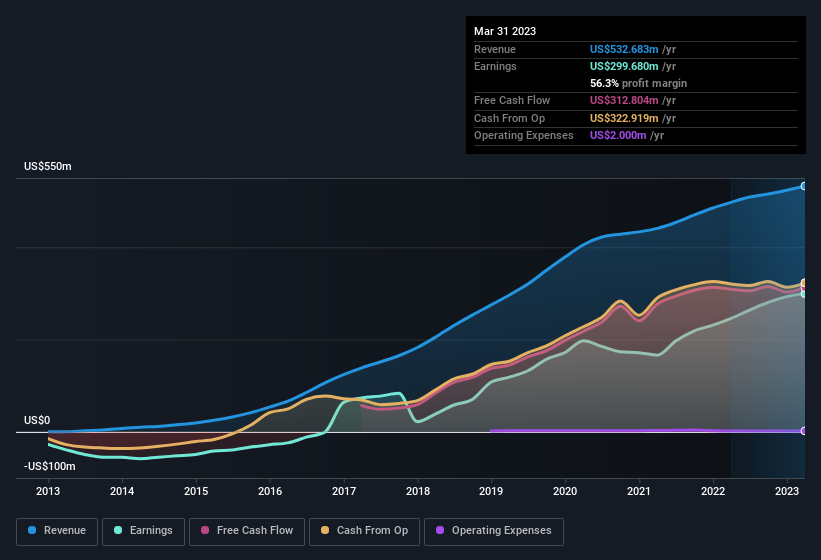Click the 2015 x-axis label
Image resolution: width=821 pixels, height=560 pixels.
pos(196,491)
